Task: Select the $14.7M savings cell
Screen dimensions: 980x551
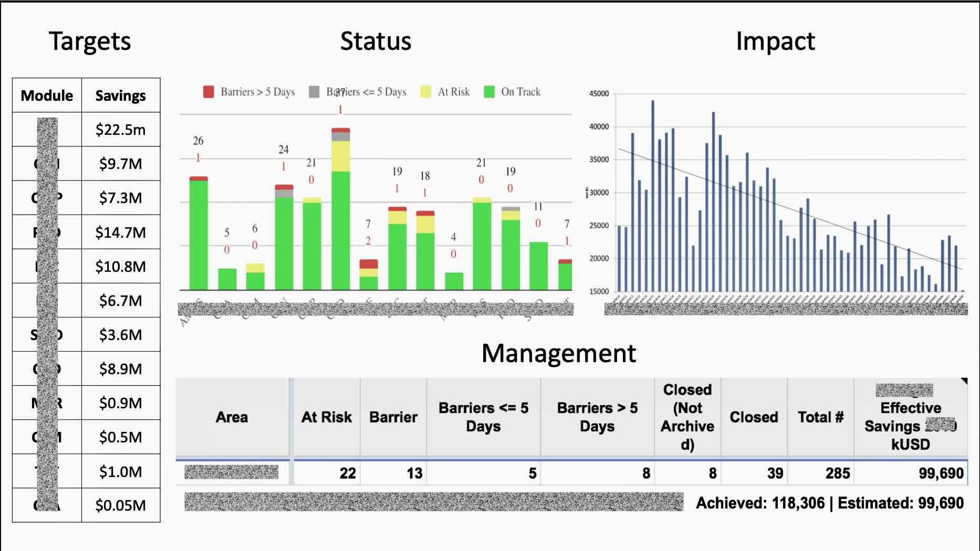Action: click(121, 232)
